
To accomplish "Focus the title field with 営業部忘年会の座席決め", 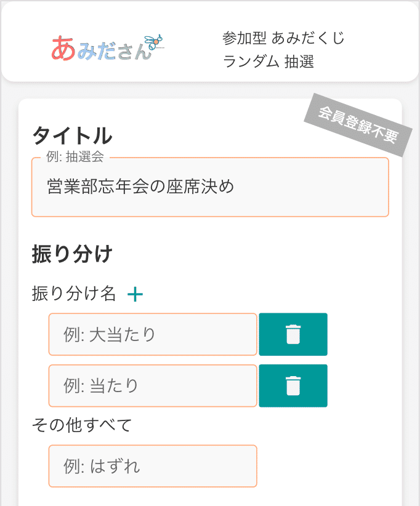I will 210,187.
